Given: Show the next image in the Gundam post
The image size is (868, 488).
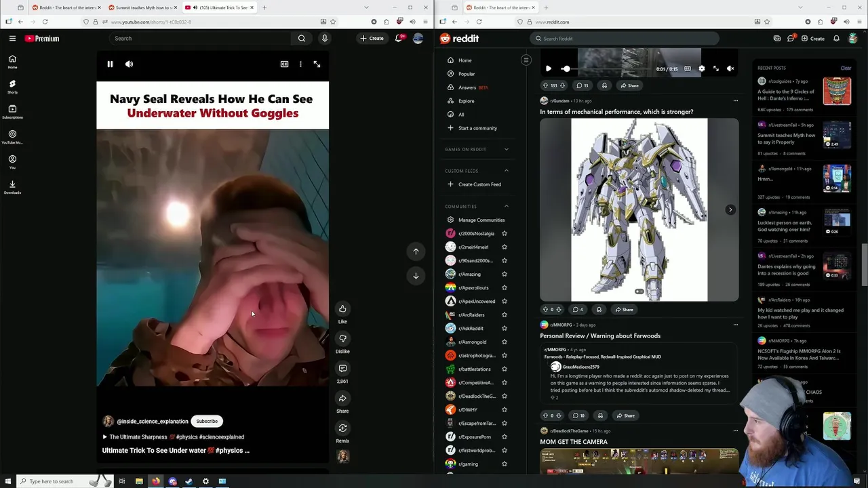Looking at the screenshot, I should (730, 209).
